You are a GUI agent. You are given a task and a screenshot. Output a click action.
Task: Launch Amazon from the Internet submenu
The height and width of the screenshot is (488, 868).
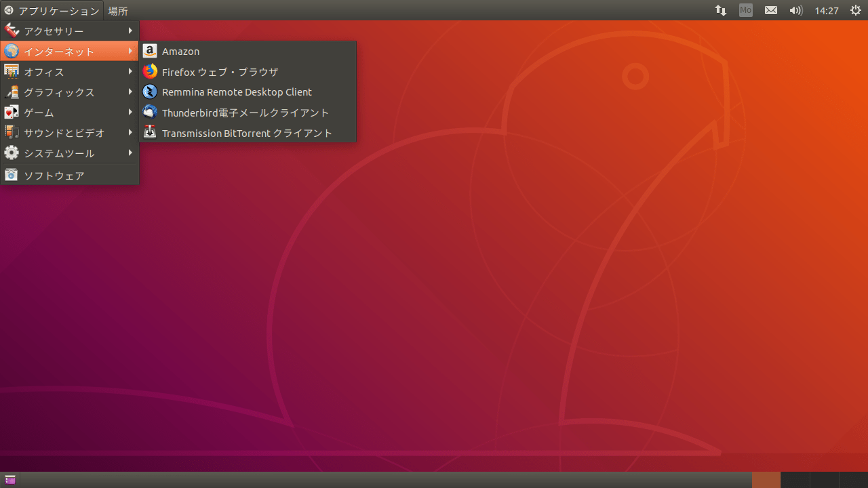coord(248,52)
